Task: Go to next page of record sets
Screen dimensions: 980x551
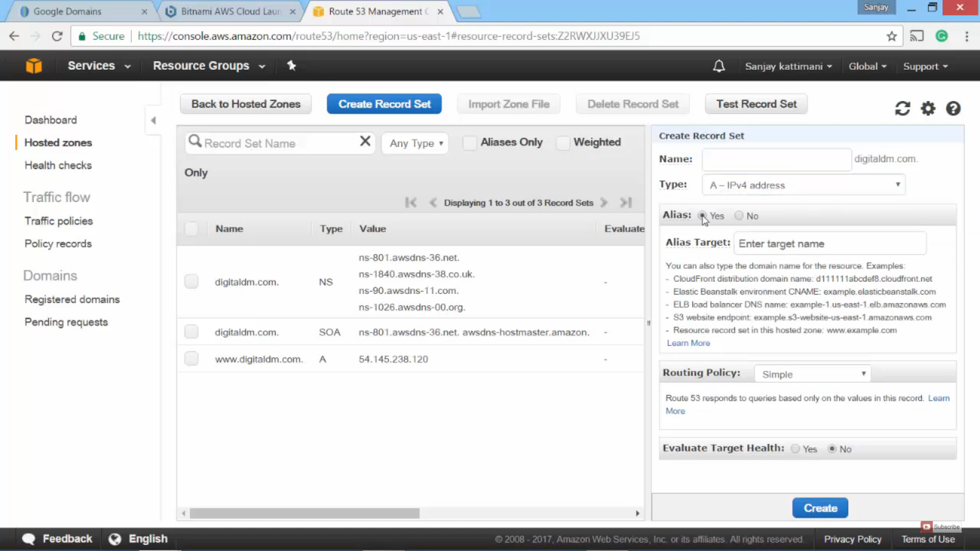Action: point(604,203)
